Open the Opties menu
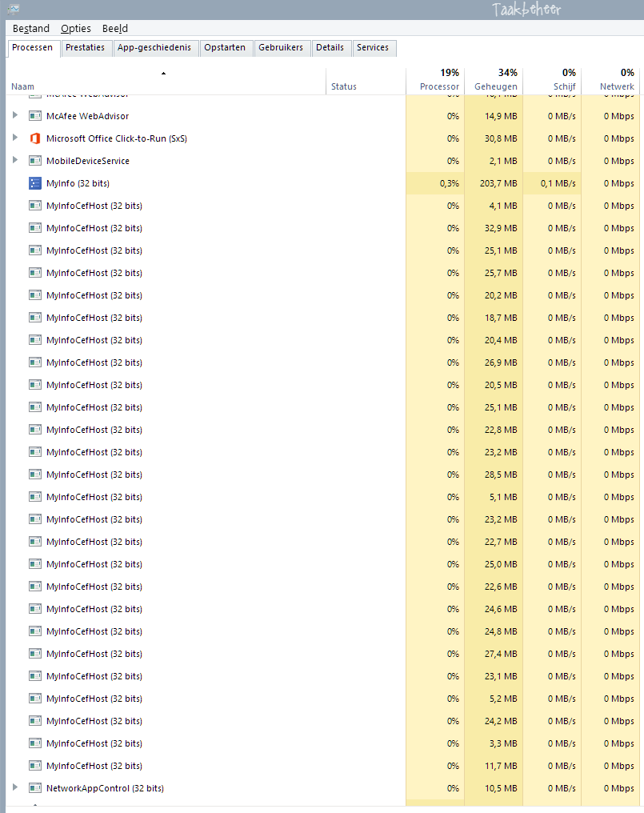 pyautogui.click(x=76, y=28)
